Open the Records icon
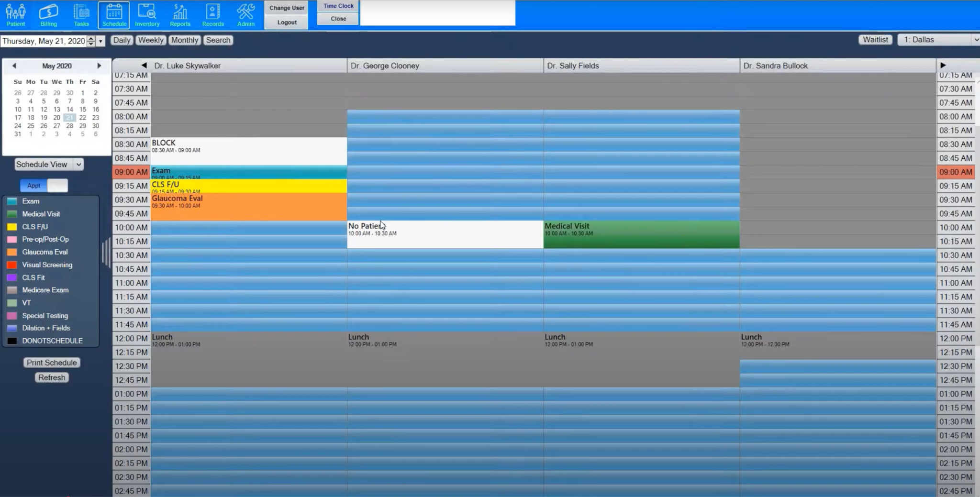Viewport: 980px width, 497px height. (x=213, y=15)
